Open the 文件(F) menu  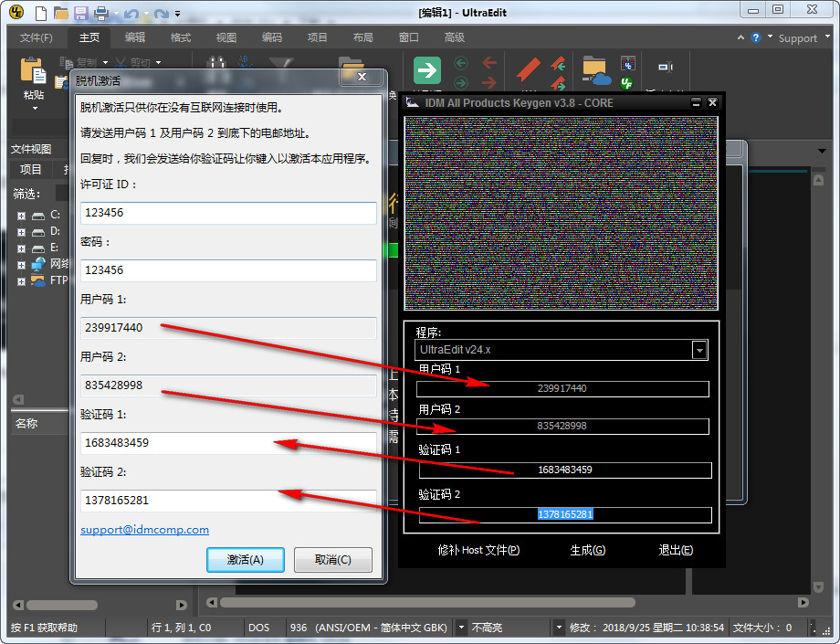click(x=37, y=37)
